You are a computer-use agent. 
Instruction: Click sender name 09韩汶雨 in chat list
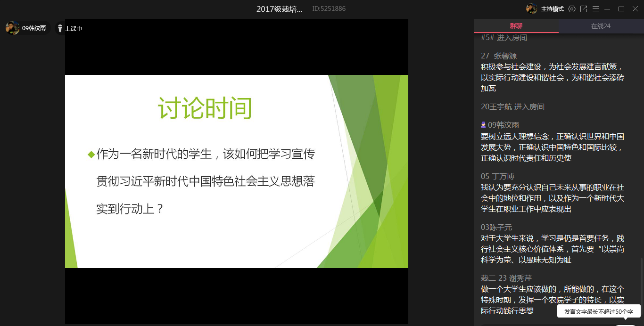[x=504, y=125]
